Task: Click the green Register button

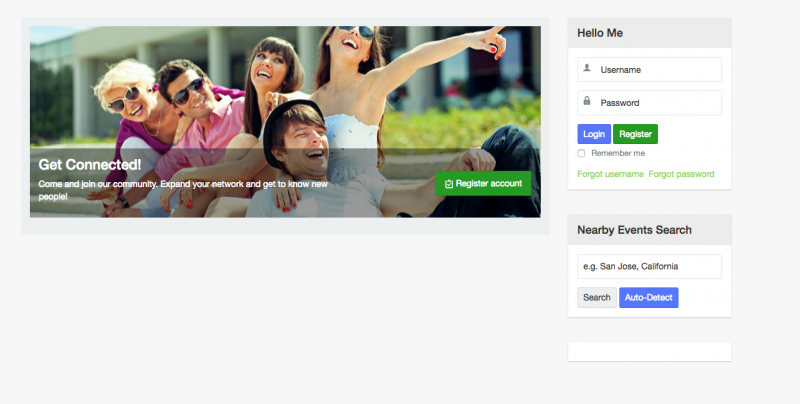Action: pyautogui.click(x=635, y=134)
